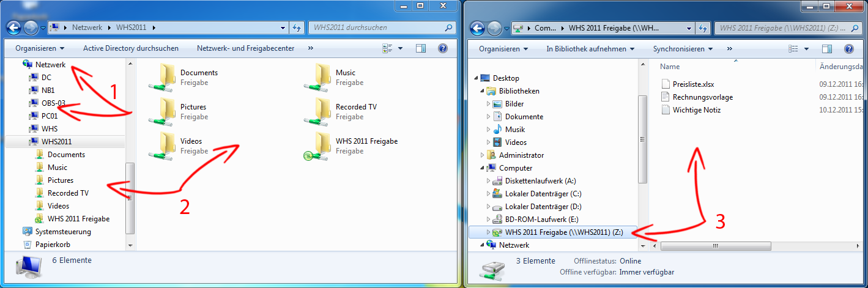Click Active Directory durchsuchen
Screen dimensions: 868x288
point(131,48)
